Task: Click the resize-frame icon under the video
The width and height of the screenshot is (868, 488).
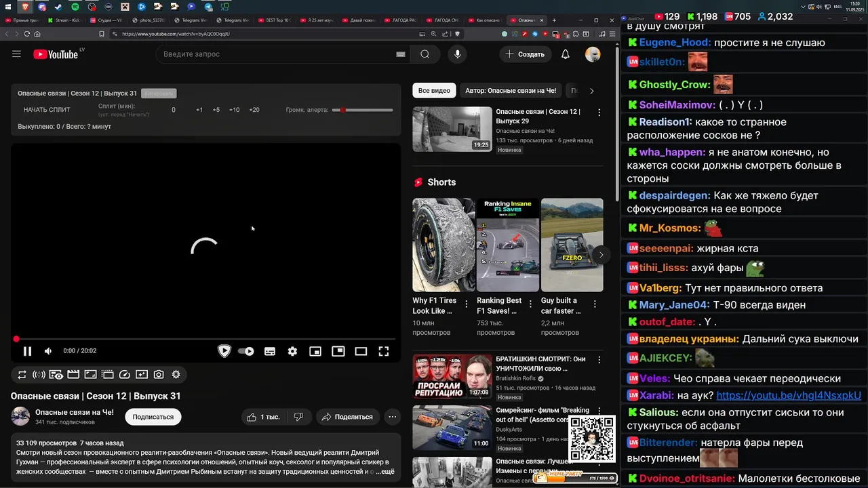Action: (x=90, y=374)
